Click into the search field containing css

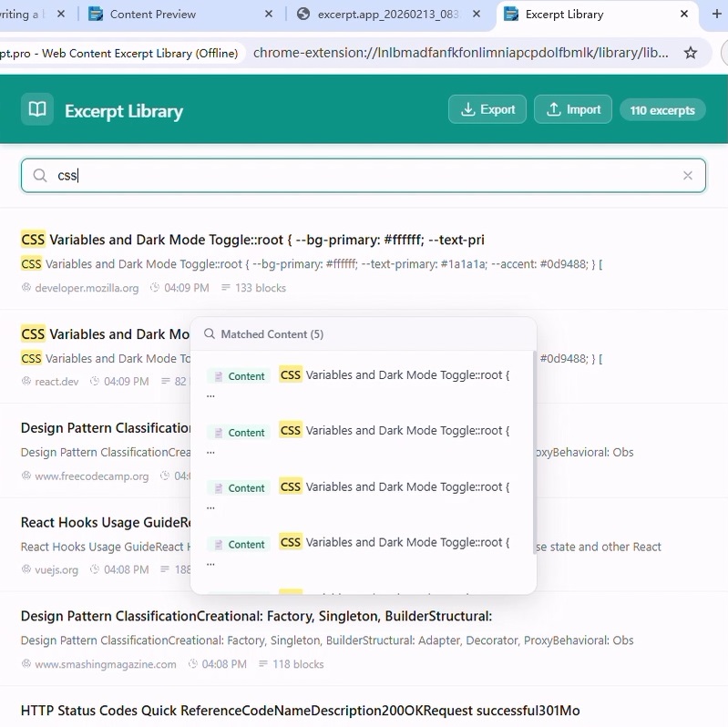(364, 176)
